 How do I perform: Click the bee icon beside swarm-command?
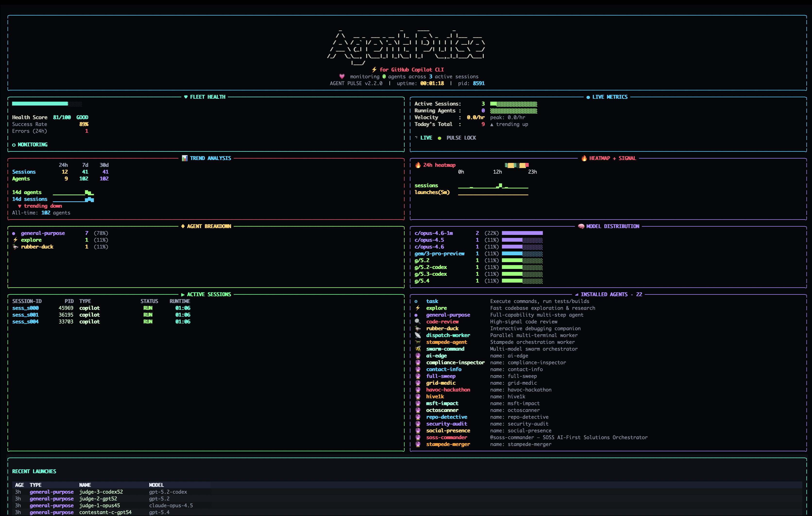coord(417,349)
